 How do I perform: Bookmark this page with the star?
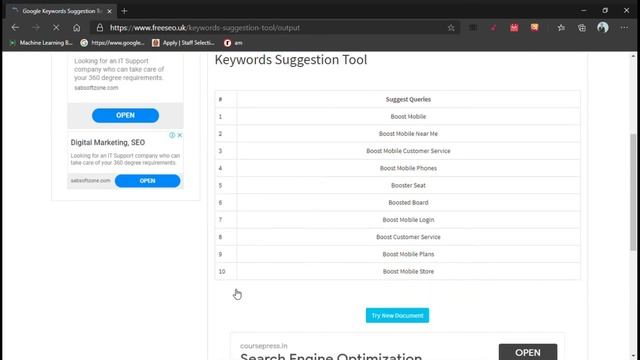[451, 28]
